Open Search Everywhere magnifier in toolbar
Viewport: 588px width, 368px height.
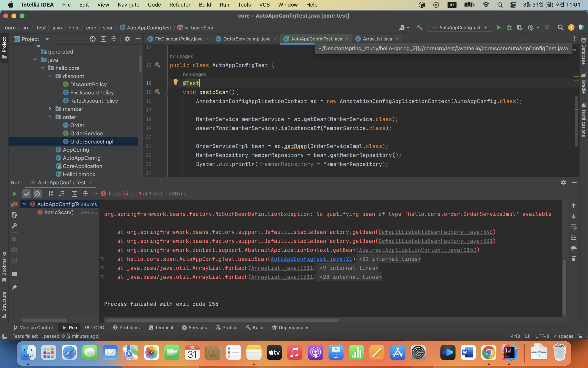pos(560,28)
